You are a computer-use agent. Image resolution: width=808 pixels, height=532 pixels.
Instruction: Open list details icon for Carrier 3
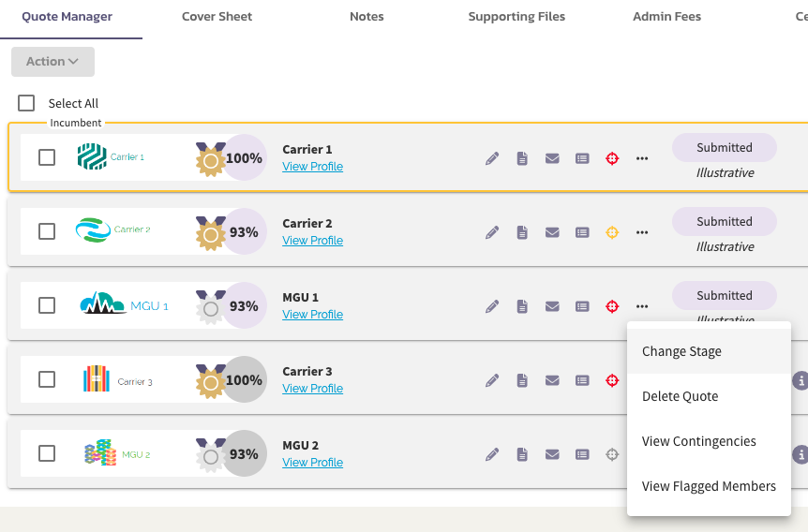pyautogui.click(x=582, y=380)
